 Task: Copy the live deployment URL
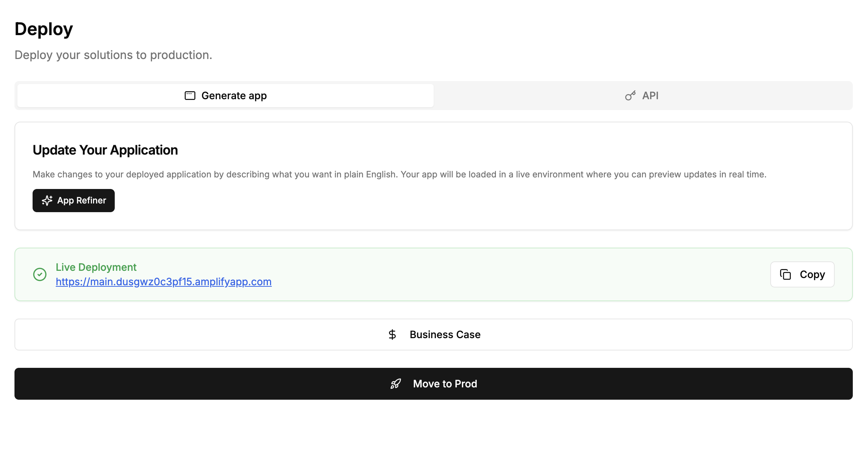point(812,274)
